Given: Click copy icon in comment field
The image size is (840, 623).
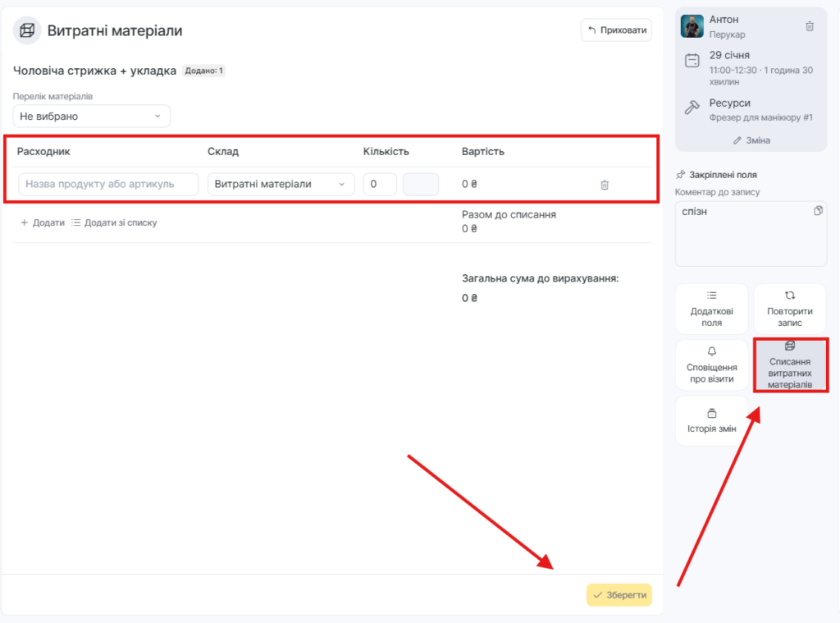Looking at the screenshot, I should pos(818,211).
